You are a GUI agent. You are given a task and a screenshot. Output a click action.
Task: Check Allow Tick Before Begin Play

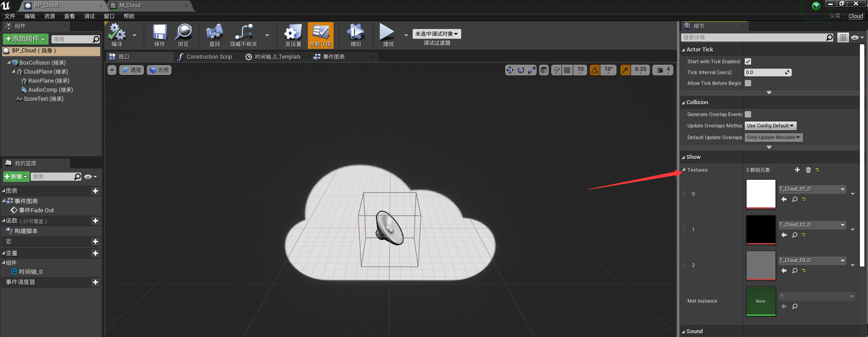[x=748, y=83]
